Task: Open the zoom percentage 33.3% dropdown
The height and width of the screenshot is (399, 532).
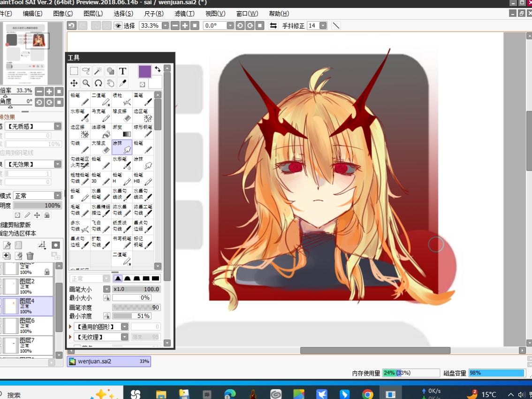Action: coord(165,26)
